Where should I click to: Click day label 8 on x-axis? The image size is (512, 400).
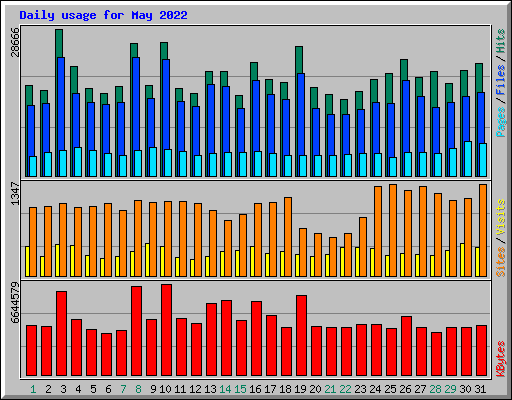tap(138, 389)
